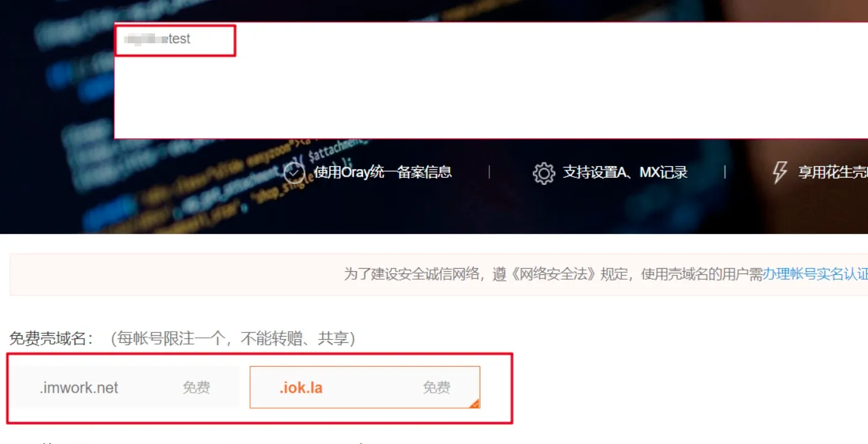Screen dimensions: 868x444
Task: Click the divider between Oray备案 and MX记录
Action: point(490,172)
